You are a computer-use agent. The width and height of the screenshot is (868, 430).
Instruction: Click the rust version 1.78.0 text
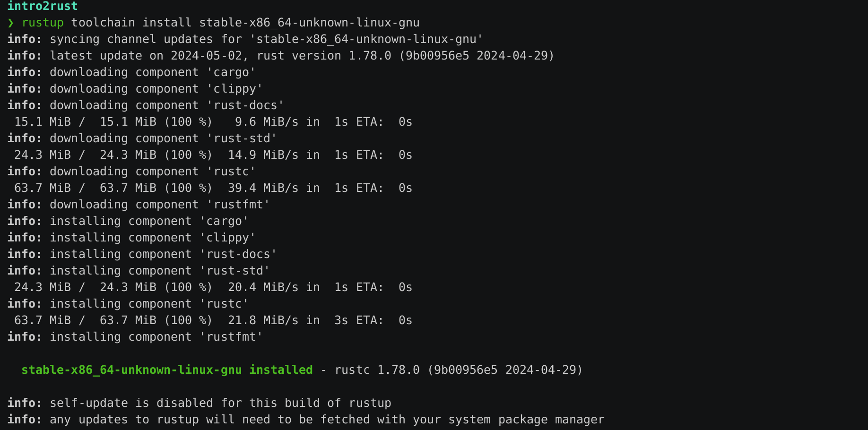tap(324, 56)
